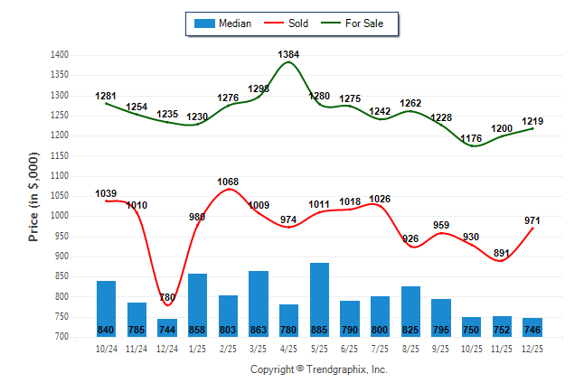This screenshot has width=584, height=392.
Task: Click the blue Median legend swatch
Action: (203, 23)
